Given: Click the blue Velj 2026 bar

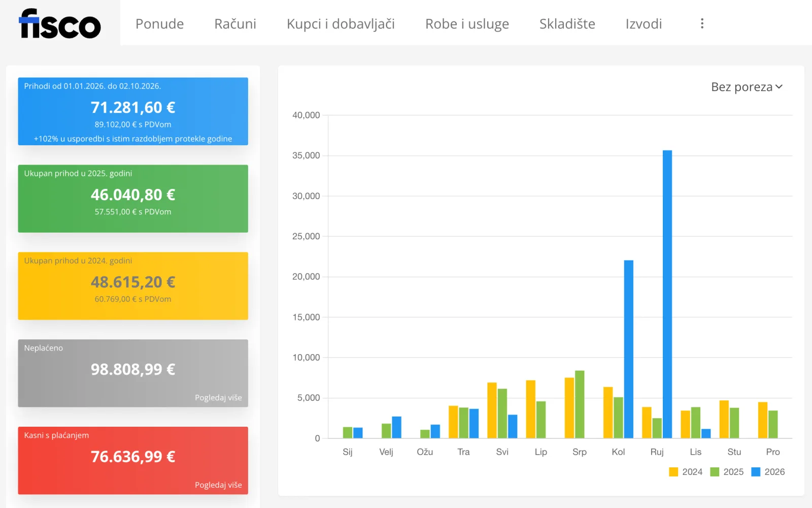Looking at the screenshot, I should pyautogui.click(x=397, y=427).
